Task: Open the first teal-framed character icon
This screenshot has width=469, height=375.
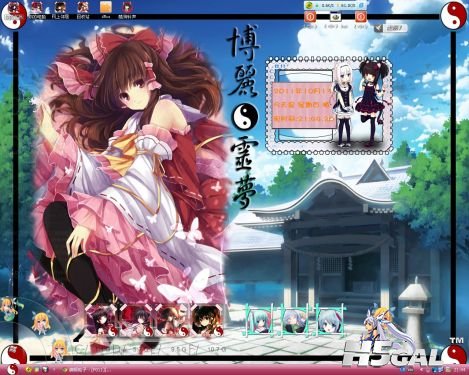Action: [261, 319]
